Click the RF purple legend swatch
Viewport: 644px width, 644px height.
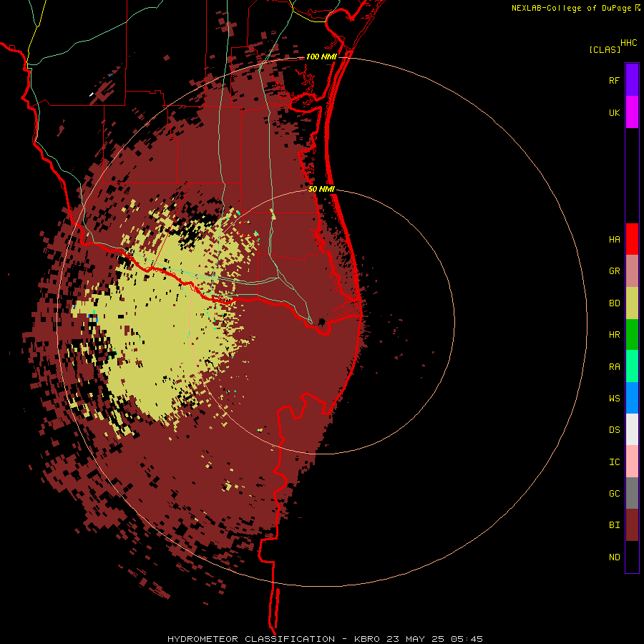pyautogui.click(x=632, y=80)
